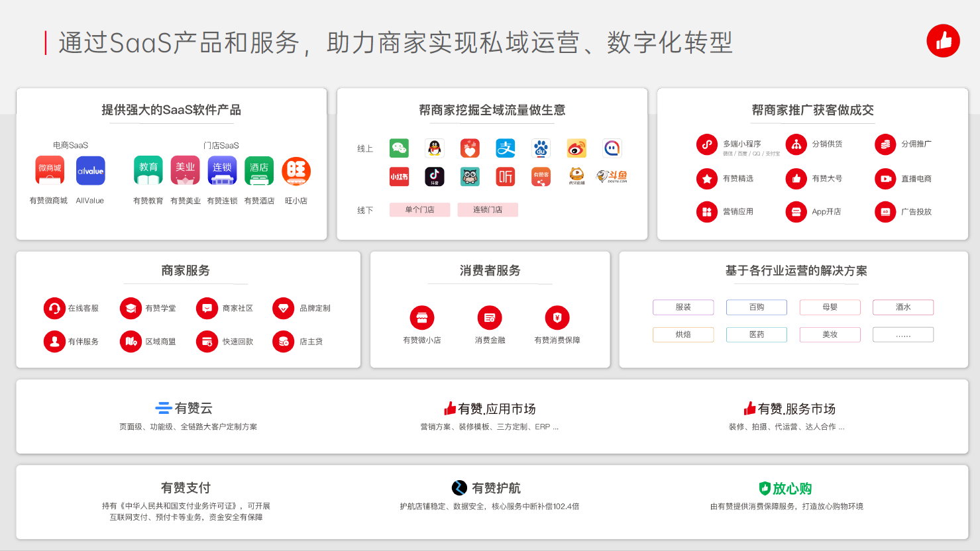Image resolution: width=980 pixels, height=551 pixels.
Task: Click the 品牌定制 icon
Action: pos(283,309)
